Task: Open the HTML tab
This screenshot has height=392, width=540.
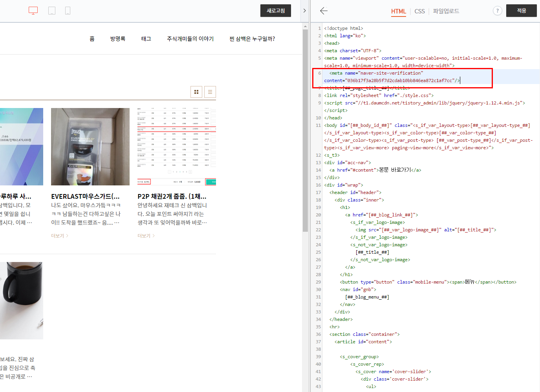Action: pos(399,11)
